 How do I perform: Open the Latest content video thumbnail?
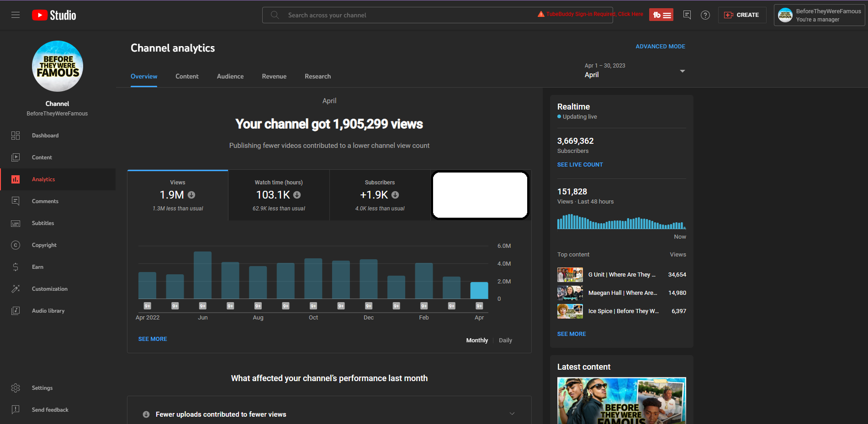(622, 401)
